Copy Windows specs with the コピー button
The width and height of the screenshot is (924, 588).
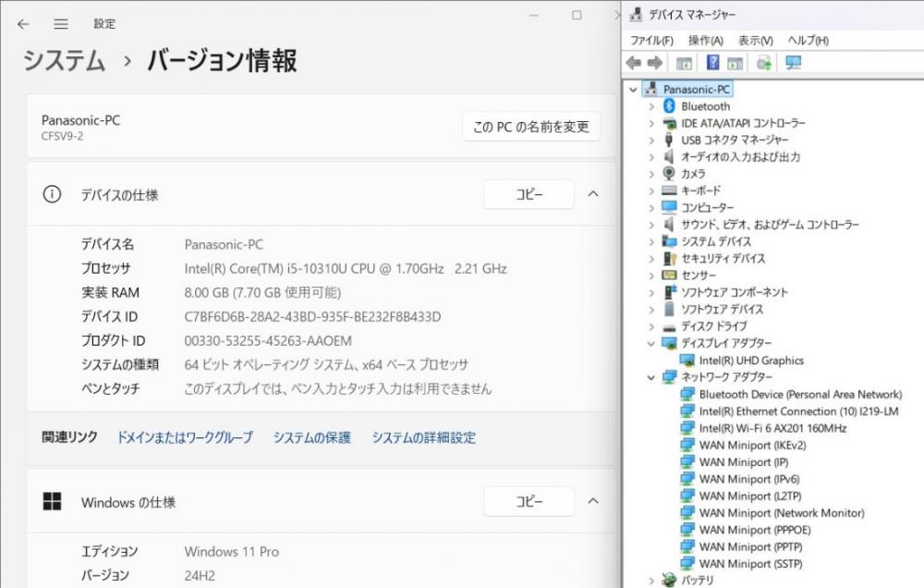529,501
